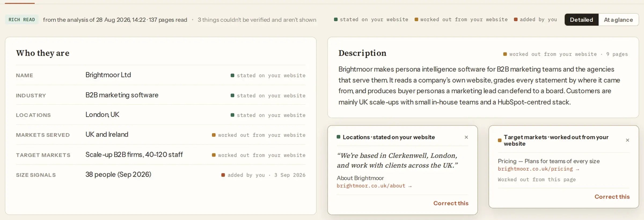This screenshot has width=644, height=220.
Task: Click source tag on the Locations row
Action: point(268,115)
